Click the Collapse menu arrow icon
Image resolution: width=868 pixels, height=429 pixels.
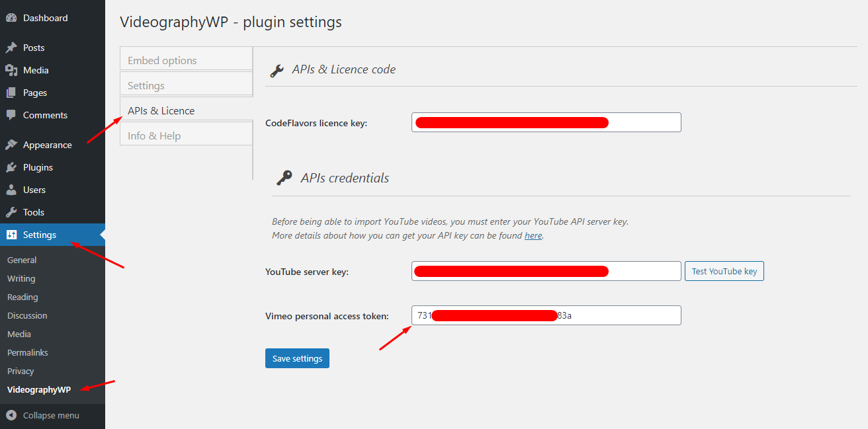pos(11,416)
